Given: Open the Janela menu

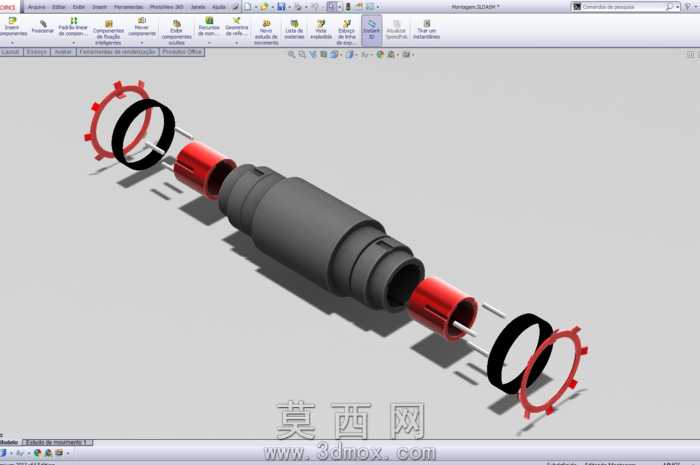Looking at the screenshot, I should click(x=198, y=7).
